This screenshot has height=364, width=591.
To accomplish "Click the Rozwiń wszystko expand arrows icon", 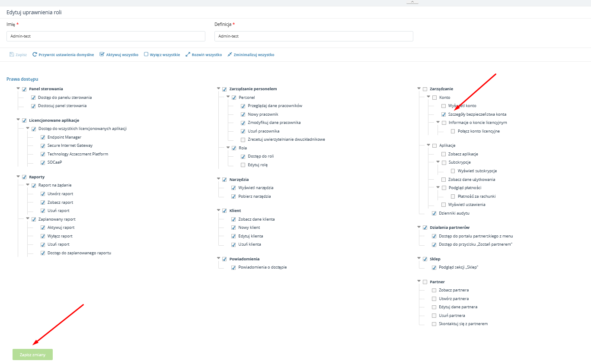I will point(188,55).
